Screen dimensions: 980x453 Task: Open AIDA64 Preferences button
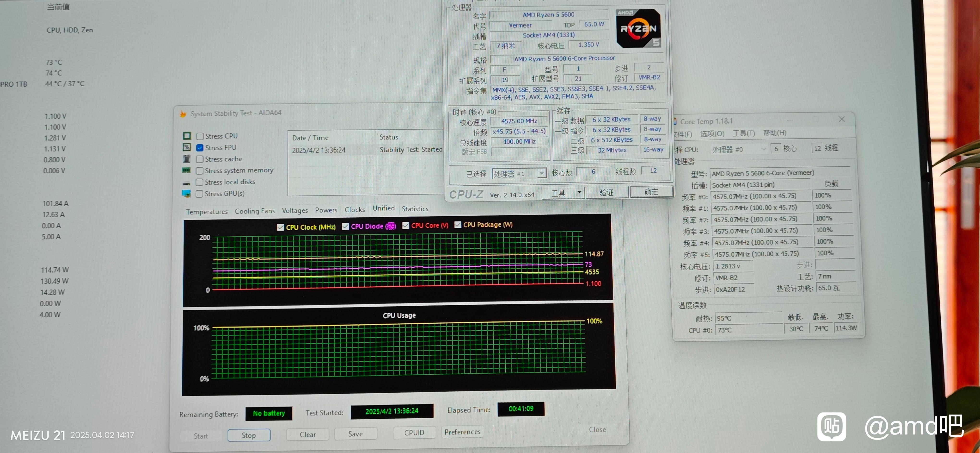point(462,432)
